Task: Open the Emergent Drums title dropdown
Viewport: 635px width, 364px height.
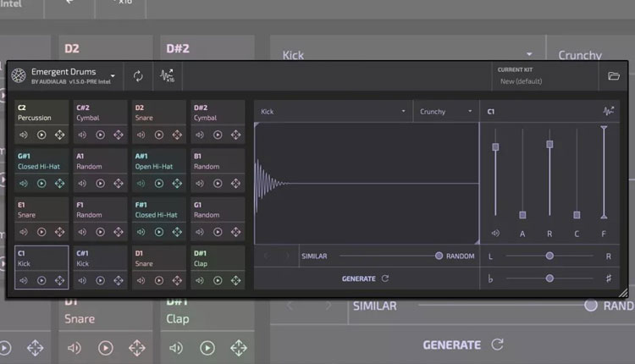Action: (113, 74)
